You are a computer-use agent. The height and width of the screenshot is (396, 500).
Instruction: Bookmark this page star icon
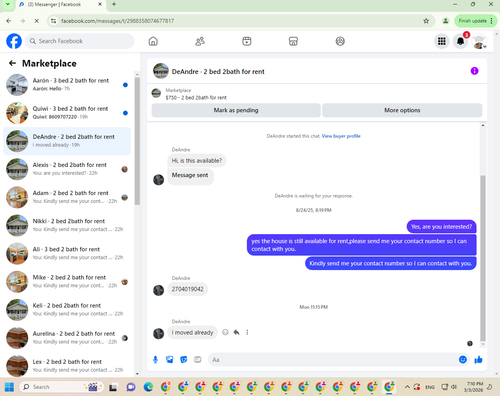[x=426, y=21]
